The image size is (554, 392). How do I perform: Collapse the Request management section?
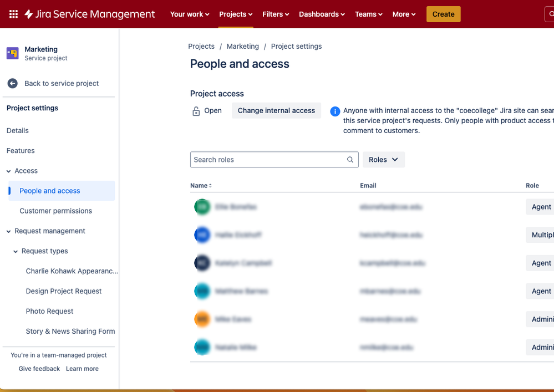pos(8,232)
